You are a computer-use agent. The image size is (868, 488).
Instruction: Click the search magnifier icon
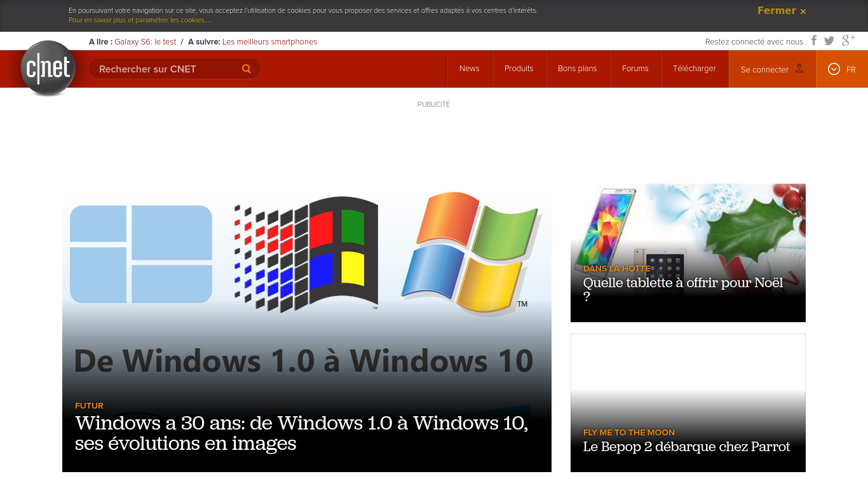click(x=246, y=69)
